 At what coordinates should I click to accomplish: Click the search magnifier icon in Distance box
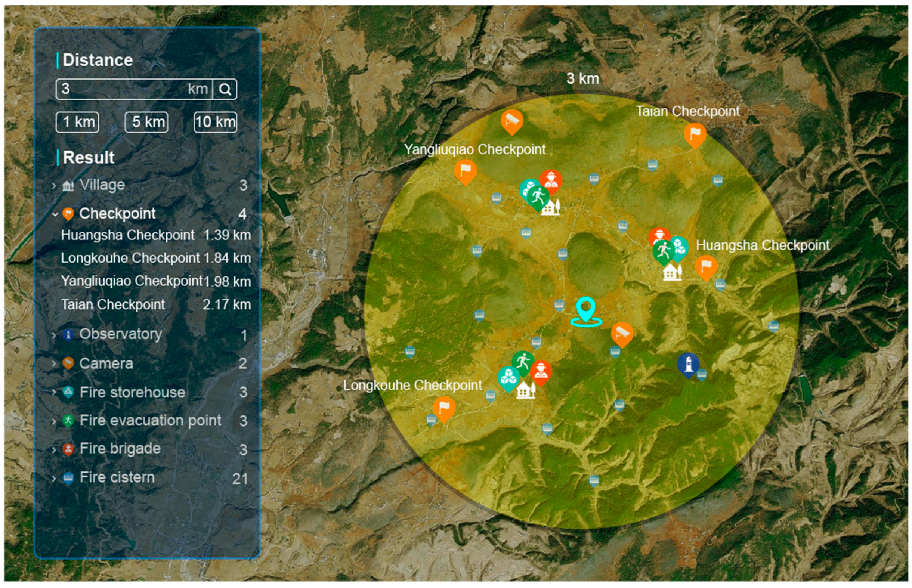[x=225, y=89]
